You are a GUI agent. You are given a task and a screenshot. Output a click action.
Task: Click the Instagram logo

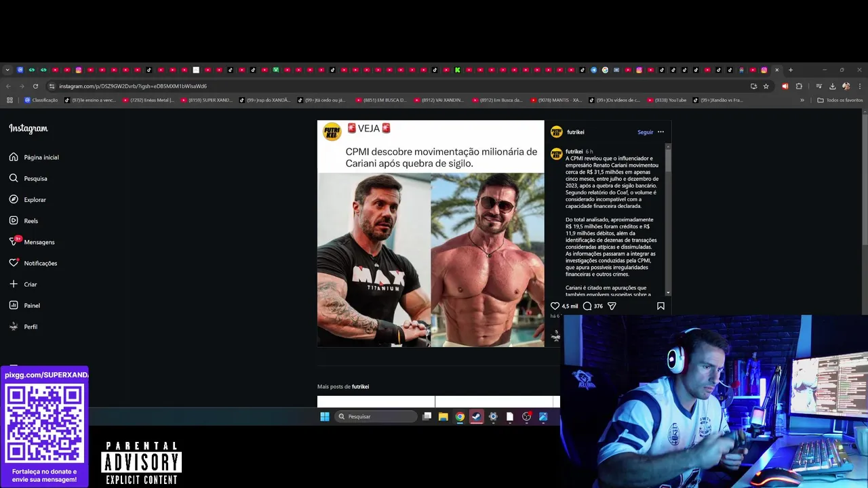tap(28, 129)
